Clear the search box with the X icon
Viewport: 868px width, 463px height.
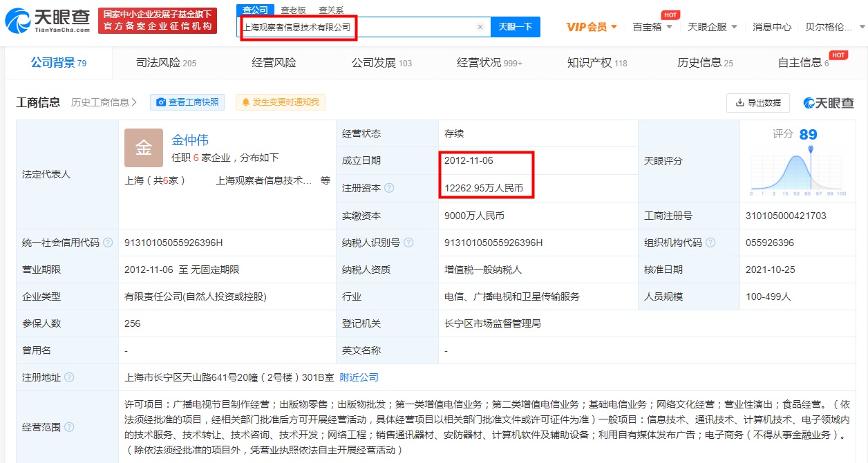[480, 27]
